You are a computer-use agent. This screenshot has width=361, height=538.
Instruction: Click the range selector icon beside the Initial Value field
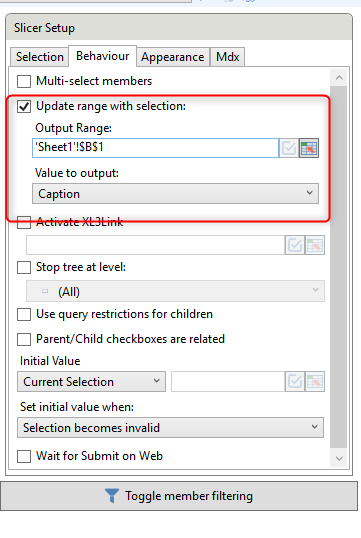coord(315,382)
